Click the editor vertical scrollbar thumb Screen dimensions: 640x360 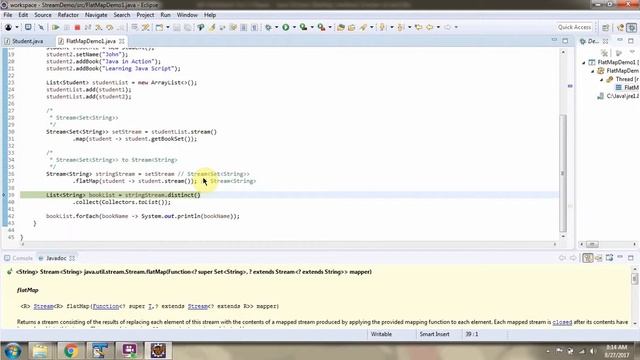pyautogui.click(x=563, y=173)
